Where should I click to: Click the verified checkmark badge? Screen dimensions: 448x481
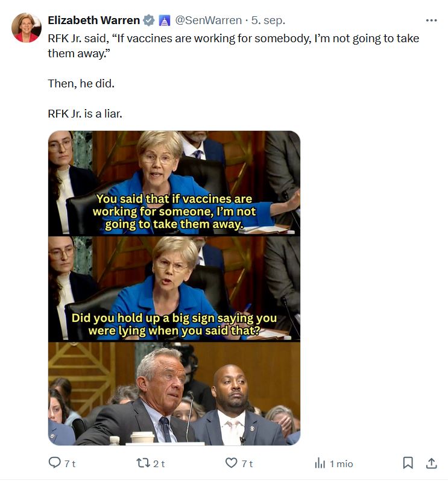pos(149,20)
